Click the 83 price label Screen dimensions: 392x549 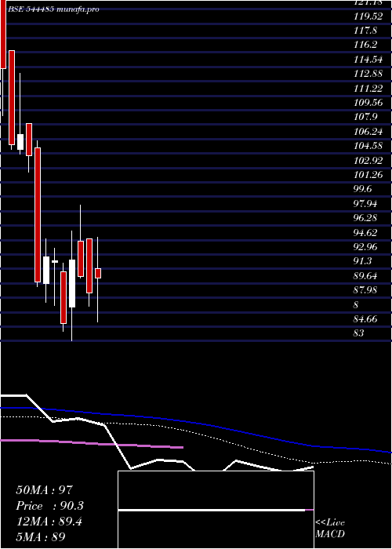tap(359, 333)
